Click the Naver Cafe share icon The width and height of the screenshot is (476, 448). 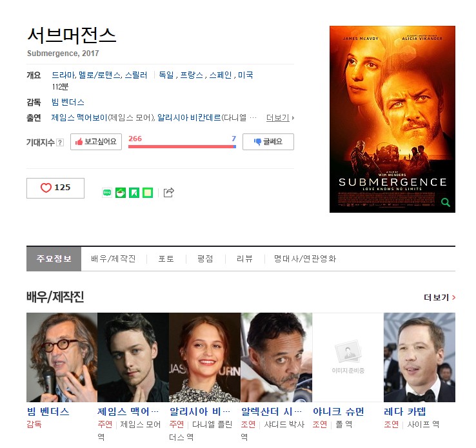[121, 193]
